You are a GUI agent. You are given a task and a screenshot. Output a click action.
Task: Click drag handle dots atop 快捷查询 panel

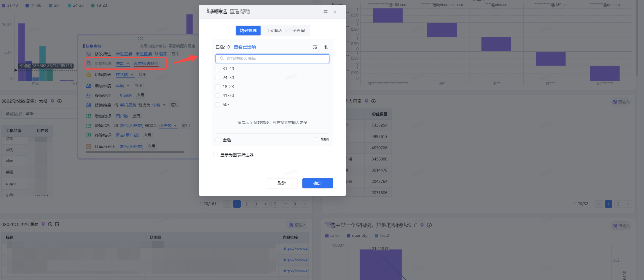[141, 38]
